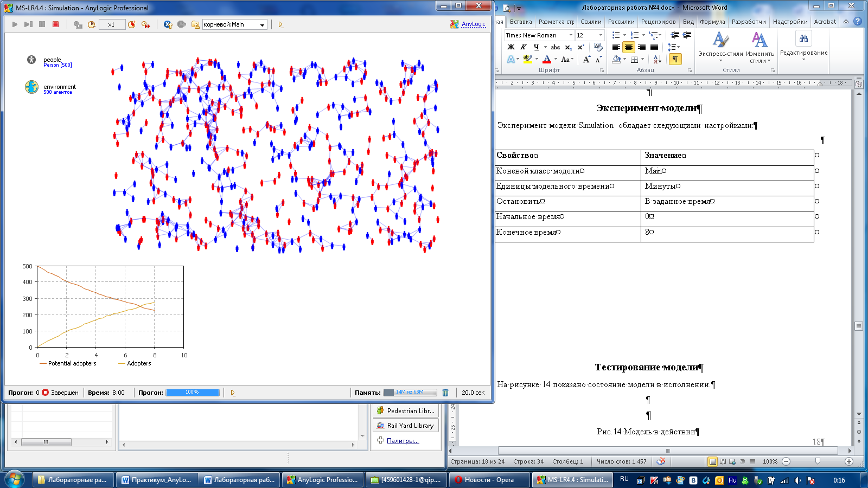Open the line spacing dropdown

(674, 47)
